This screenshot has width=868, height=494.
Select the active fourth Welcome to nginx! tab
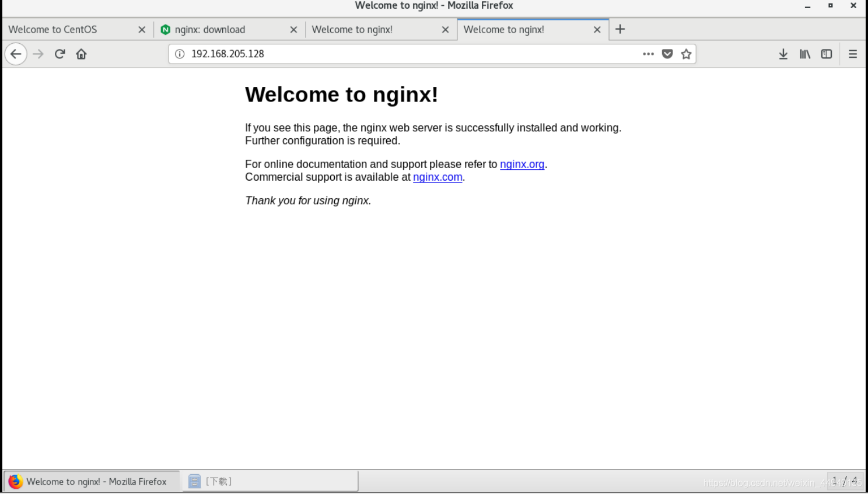(x=533, y=30)
